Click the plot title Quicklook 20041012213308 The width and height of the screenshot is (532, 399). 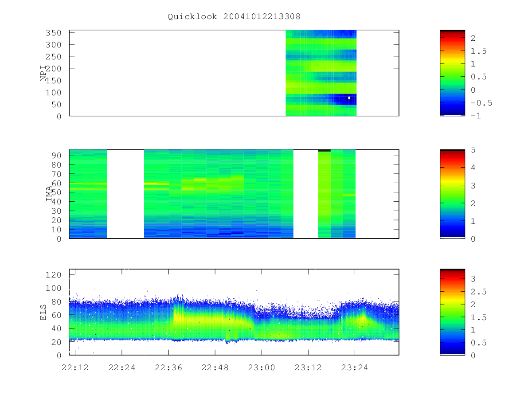(x=234, y=16)
